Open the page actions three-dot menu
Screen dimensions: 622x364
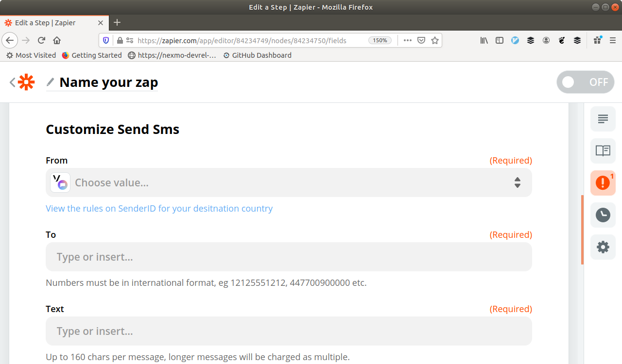pyautogui.click(x=407, y=40)
